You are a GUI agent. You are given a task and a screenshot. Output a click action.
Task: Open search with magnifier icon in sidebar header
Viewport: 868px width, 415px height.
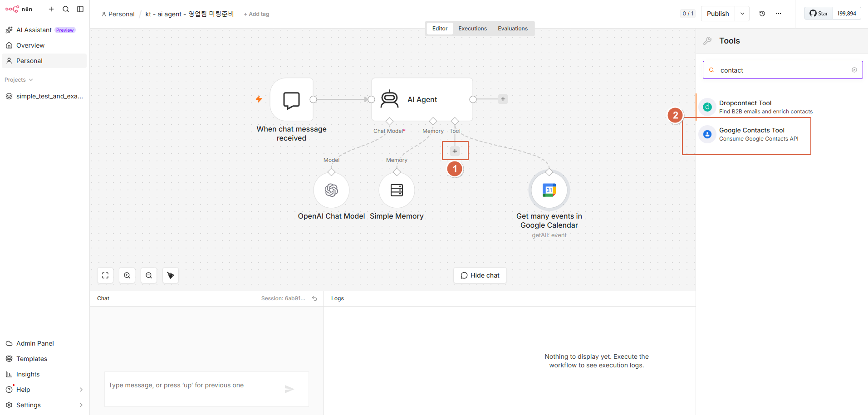[x=66, y=9]
